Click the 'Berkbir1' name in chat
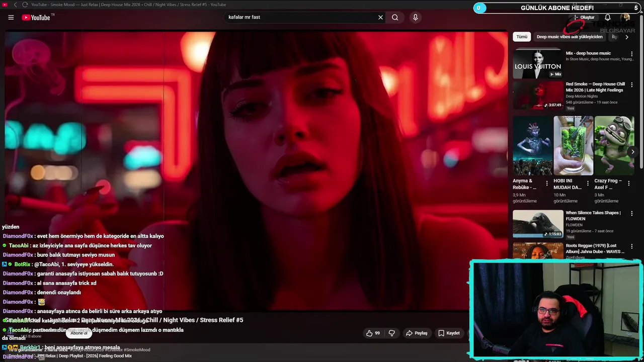 pyautogui.click(x=30, y=347)
